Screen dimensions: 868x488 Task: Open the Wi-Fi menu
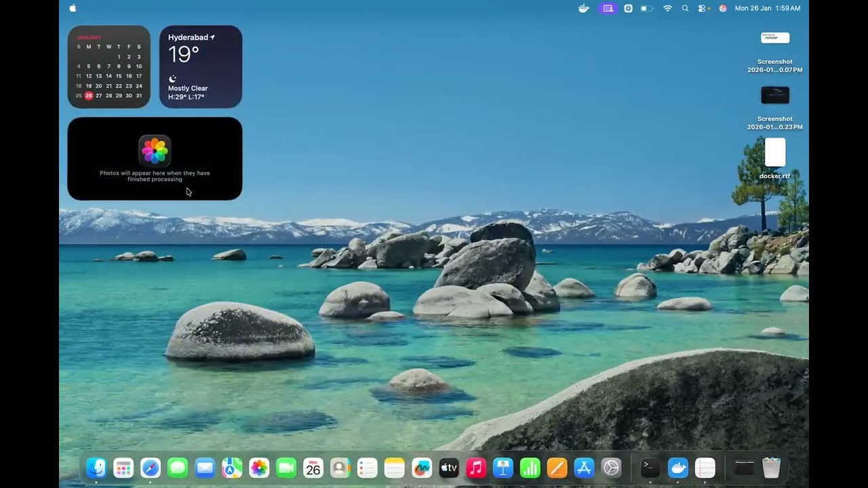[x=667, y=8]
